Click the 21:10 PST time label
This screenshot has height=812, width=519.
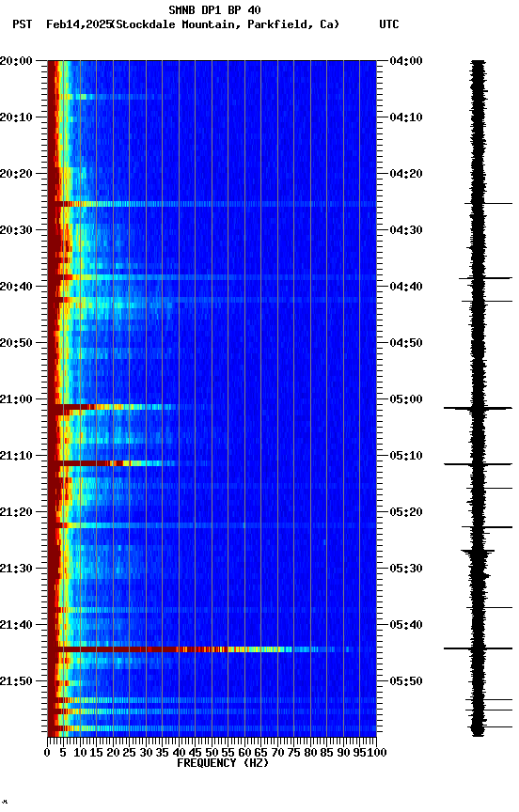point(16,456)
